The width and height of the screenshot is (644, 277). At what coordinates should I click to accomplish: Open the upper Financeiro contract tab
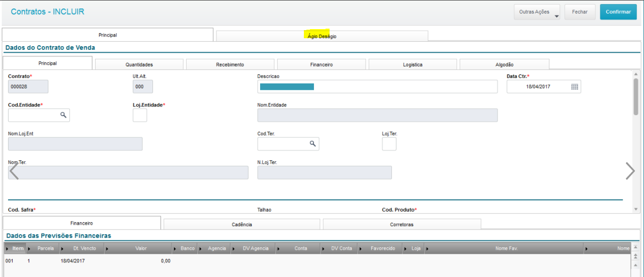(x=321, y=64)
